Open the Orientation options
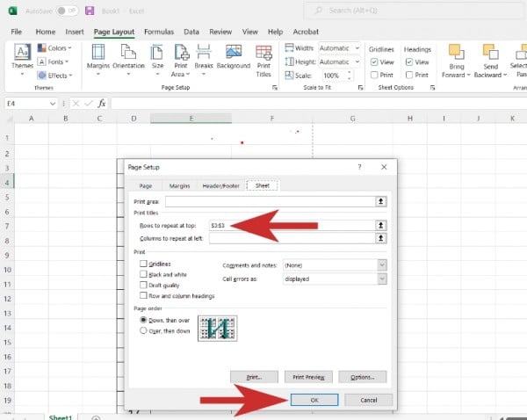This screenshot has width=527, height=420. point(128,60)
